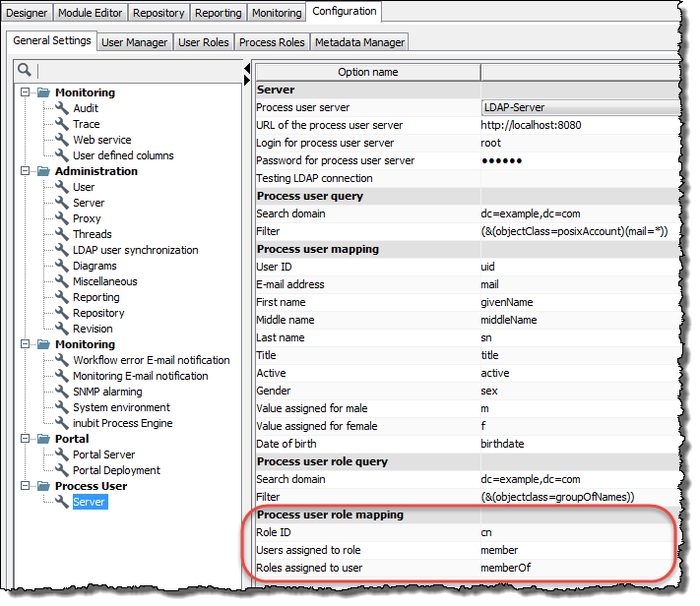Click the Users assigned to role value member
Viewport: 700px width, 606px height.
coord(499,550)
